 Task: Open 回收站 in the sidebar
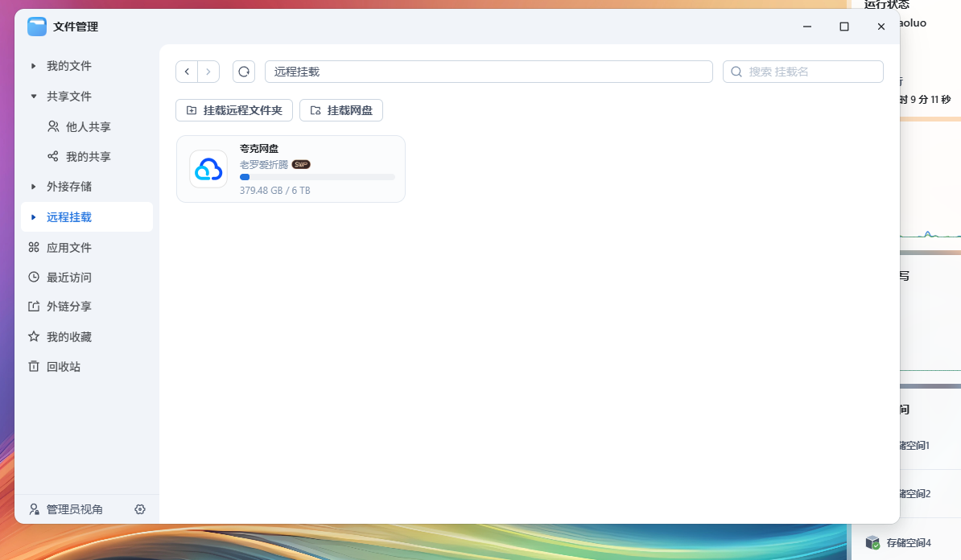point(64,366)
